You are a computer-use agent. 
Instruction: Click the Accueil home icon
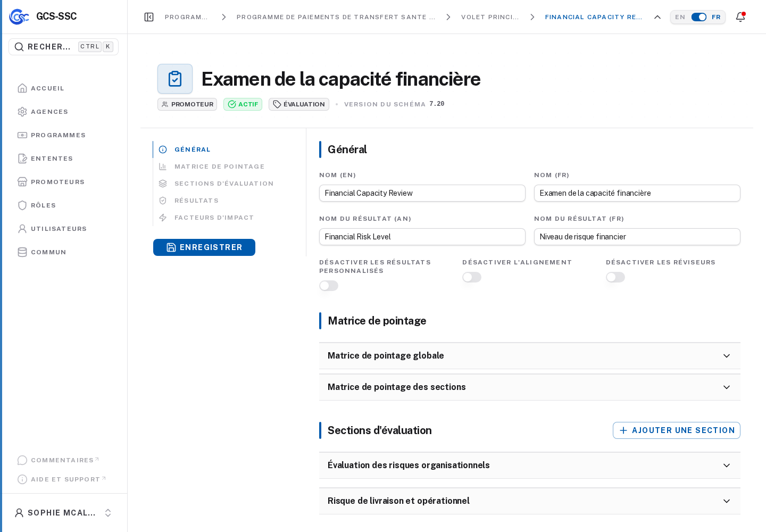tap(22, 88)
